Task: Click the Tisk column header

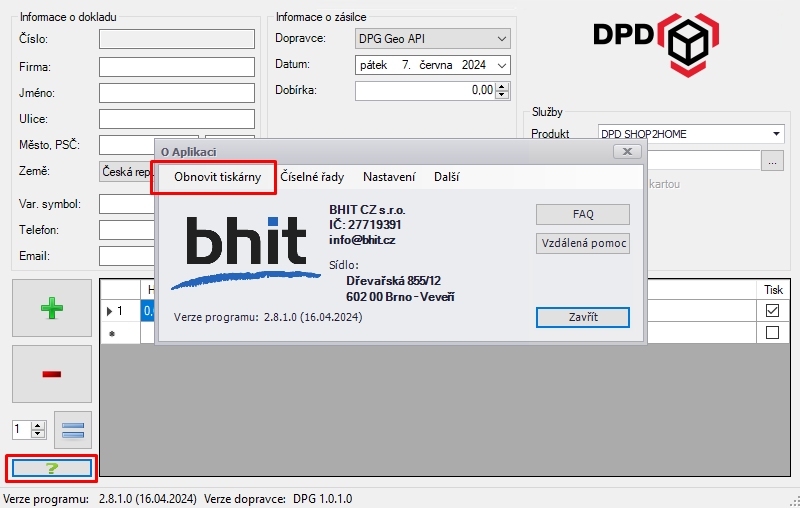Action: tap(773, 290)
